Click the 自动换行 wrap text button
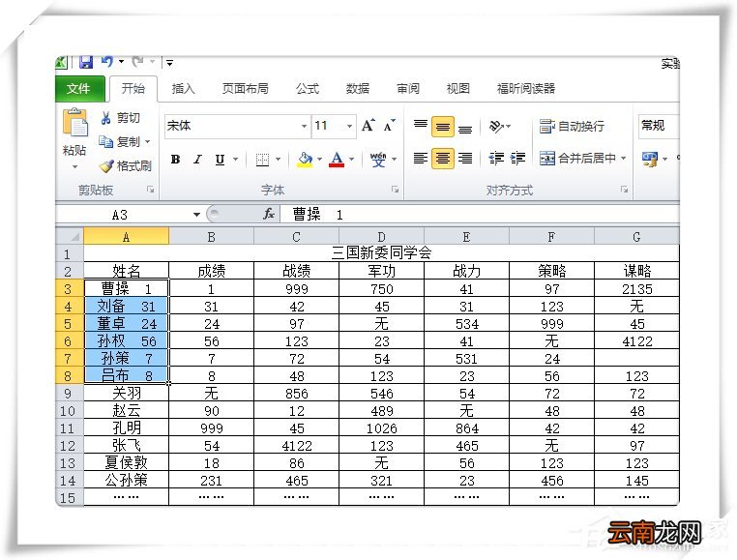The image size is (737, 560). coord(572,126)
